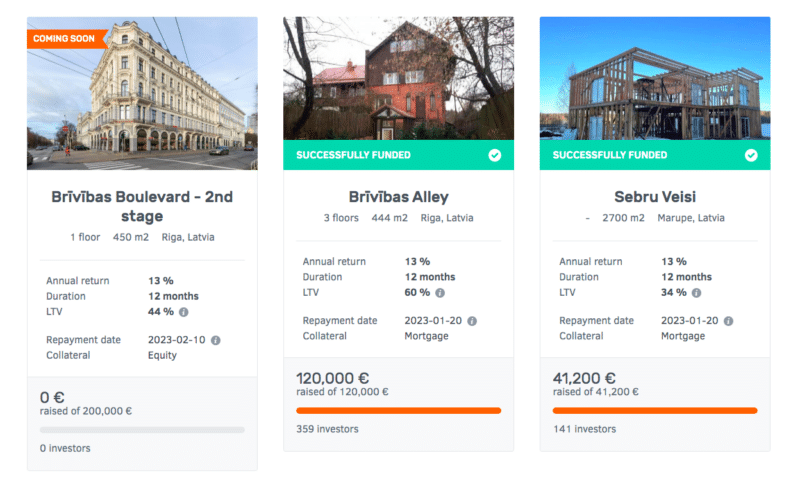Click repayment date info icon for 2023-02-10
Image resolution: width=800 pixels, height=487 pixels.
pyautogui.click(x=216, y=340)
